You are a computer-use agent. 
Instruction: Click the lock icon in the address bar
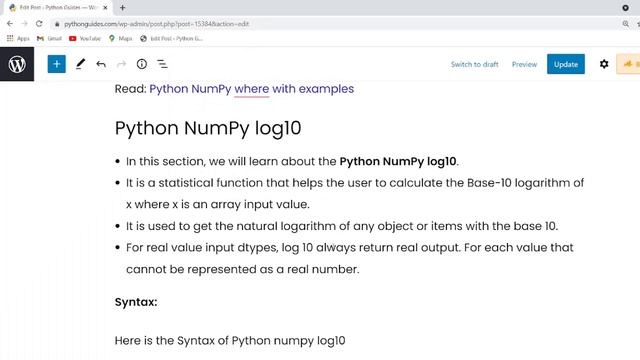(x=57, y=24)
